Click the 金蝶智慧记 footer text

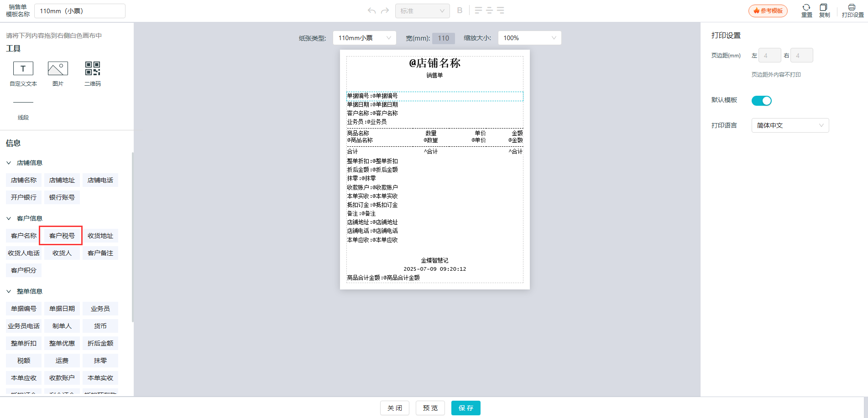pyautogui.click(x=434, y=260)
